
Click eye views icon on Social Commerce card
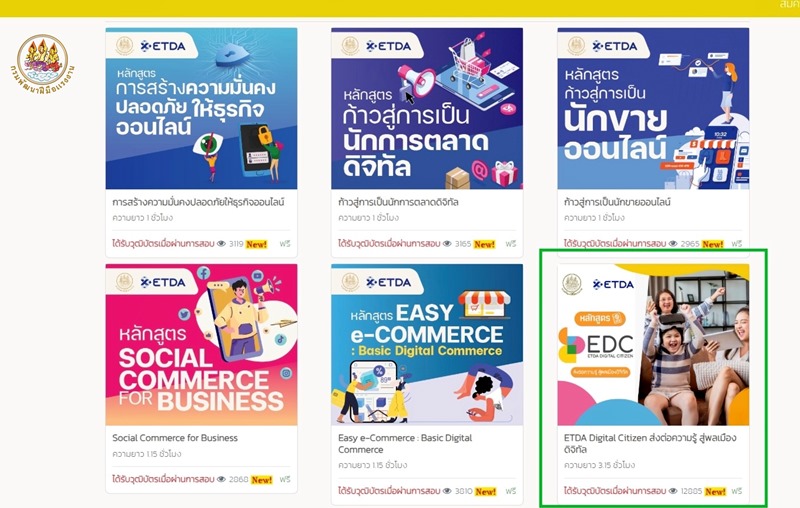[x=221, y=479]
